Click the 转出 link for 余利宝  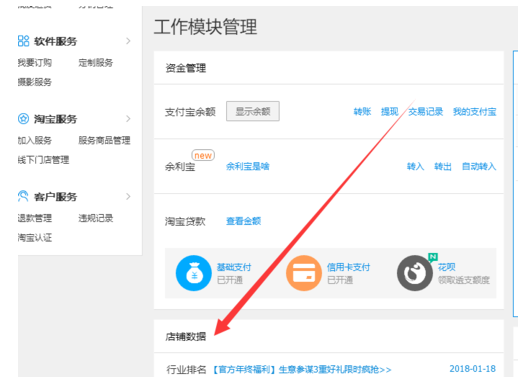click(443, 166)
